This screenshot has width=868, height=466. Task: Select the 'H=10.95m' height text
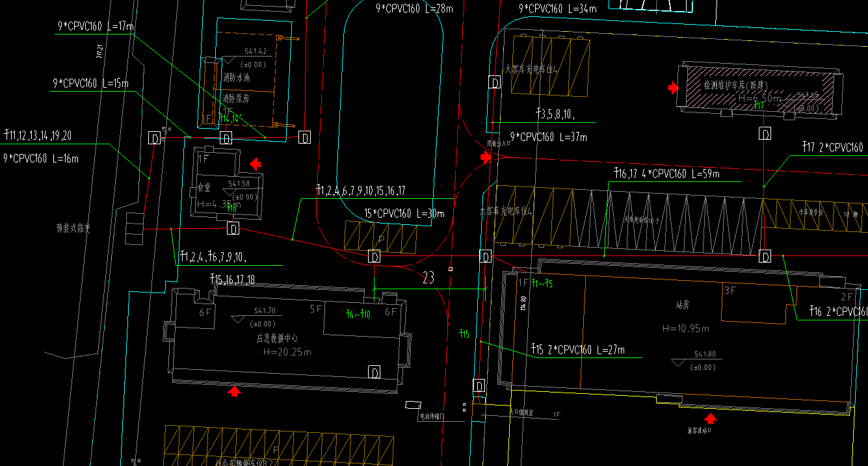coord(686,328)
